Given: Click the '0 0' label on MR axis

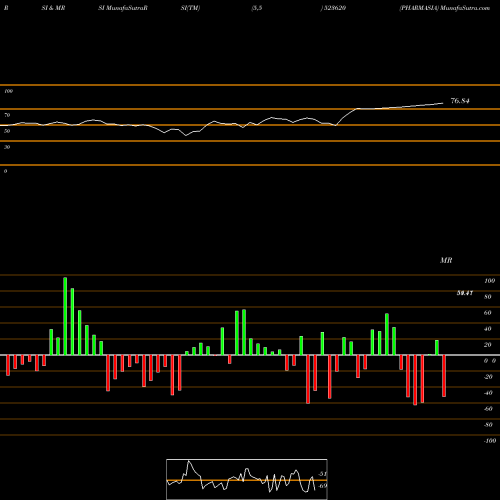Looking at the screenshot, I should click(x=490, y=361).
